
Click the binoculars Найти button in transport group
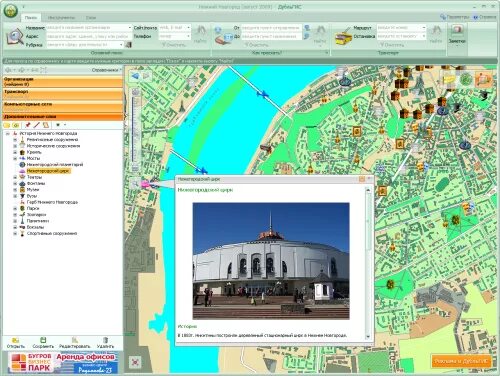pos(436,33)
